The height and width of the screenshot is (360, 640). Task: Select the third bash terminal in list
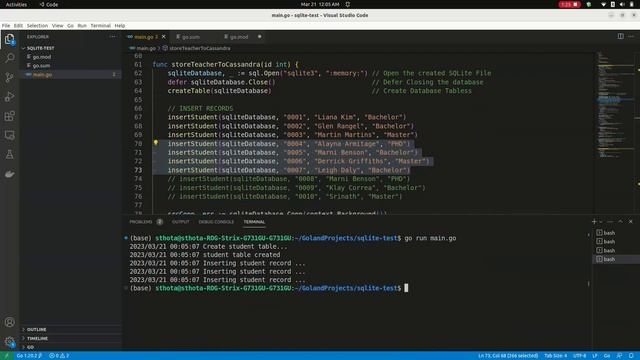(x=616, y=250)
